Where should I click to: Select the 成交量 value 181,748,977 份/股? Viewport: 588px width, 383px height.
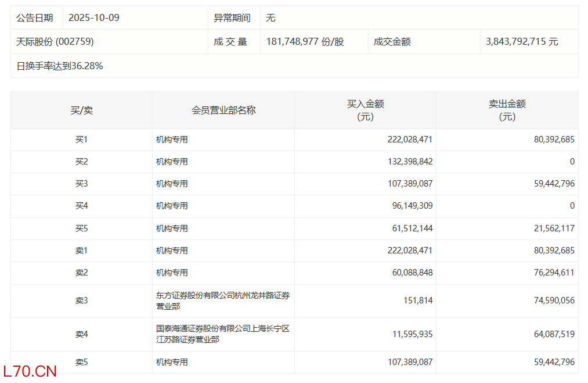(305, 42)
